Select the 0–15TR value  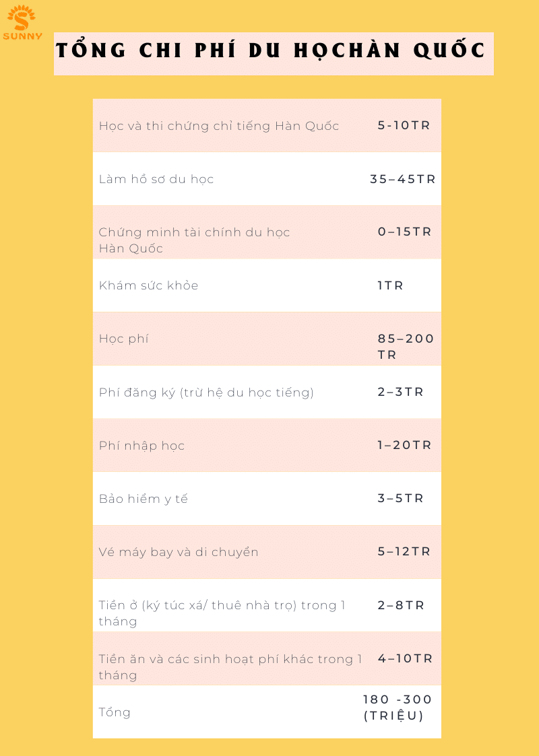404,232
